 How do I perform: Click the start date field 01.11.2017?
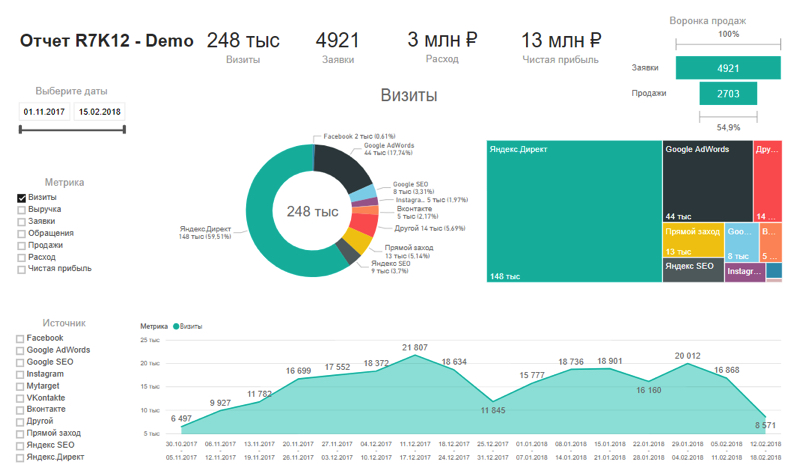tap(44, 112)
